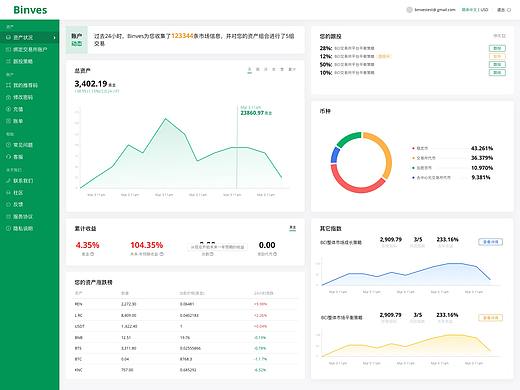Click the 常见问题 FAQ icon
This screenshot has height=390, width=520.
tap(9, 145)
